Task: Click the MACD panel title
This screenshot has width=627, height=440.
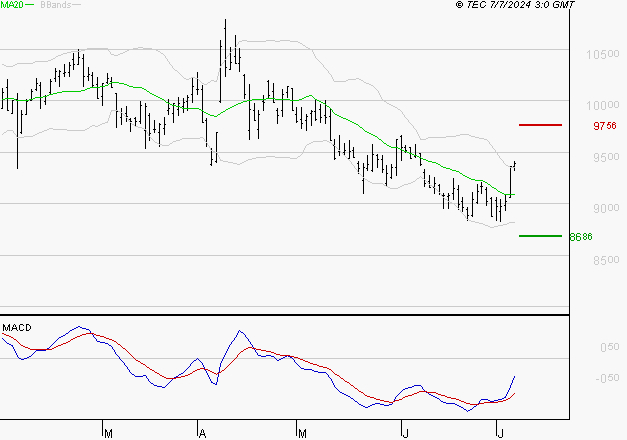Action: coord(17,328)
